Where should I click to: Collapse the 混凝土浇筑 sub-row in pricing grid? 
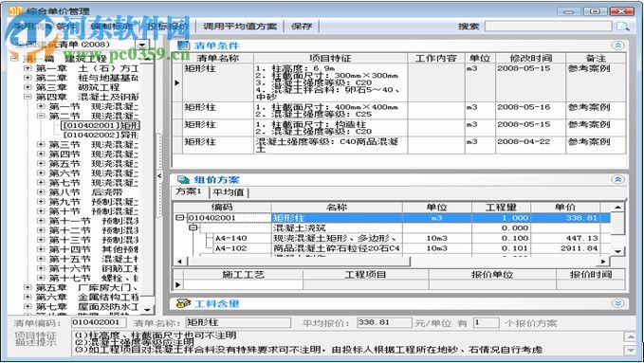[193, 227]
